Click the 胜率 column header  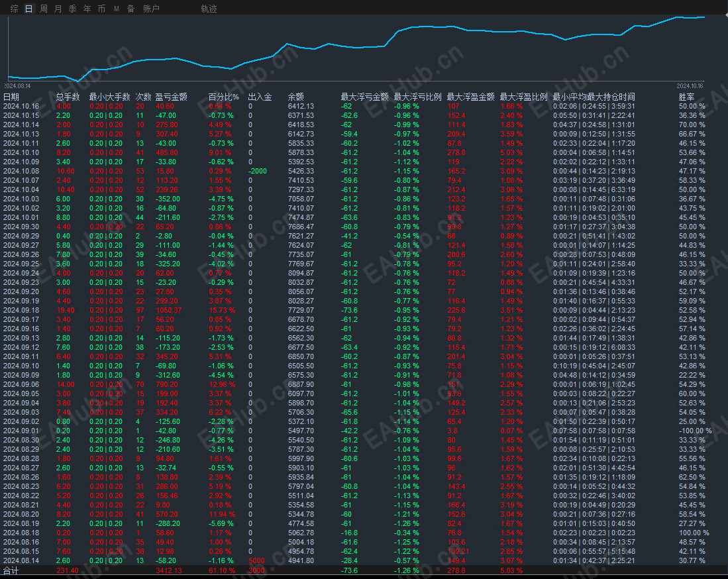coord(687,97)
